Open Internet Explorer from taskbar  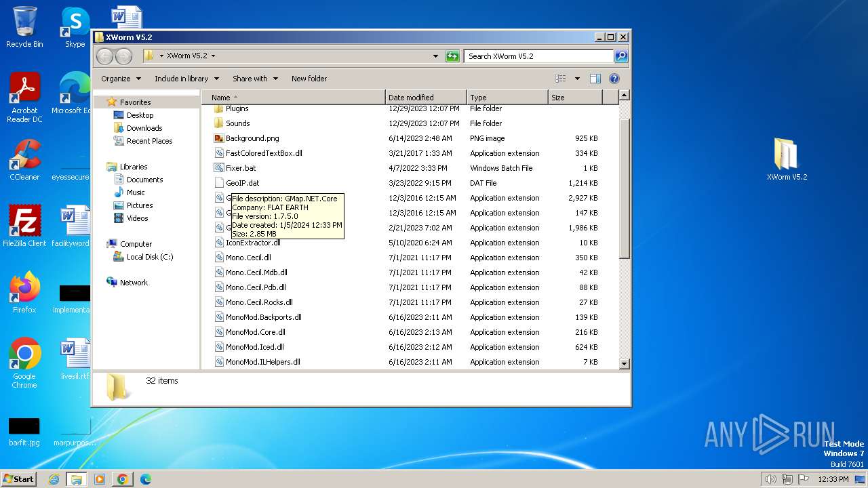[x=54, y=479]
